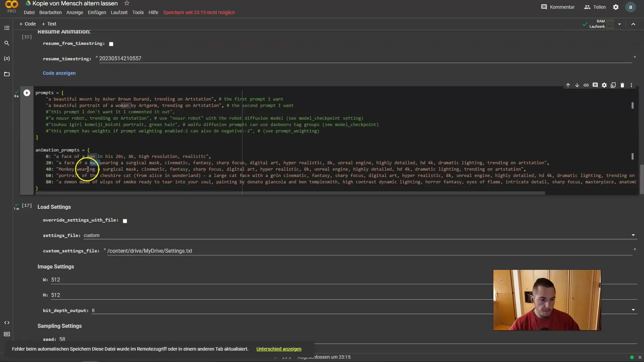Edit the W width value field
The width and height of the screenshot is (644, 362).
pos(344,280)
